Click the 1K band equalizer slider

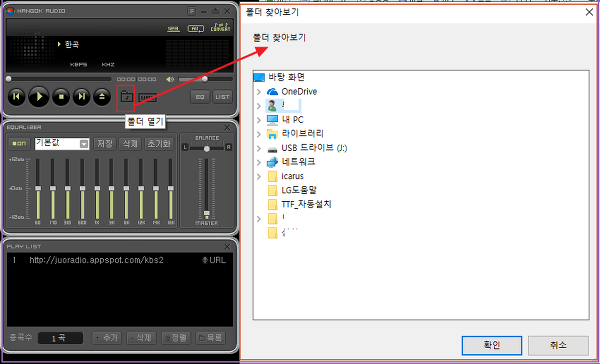click(97, 189)
